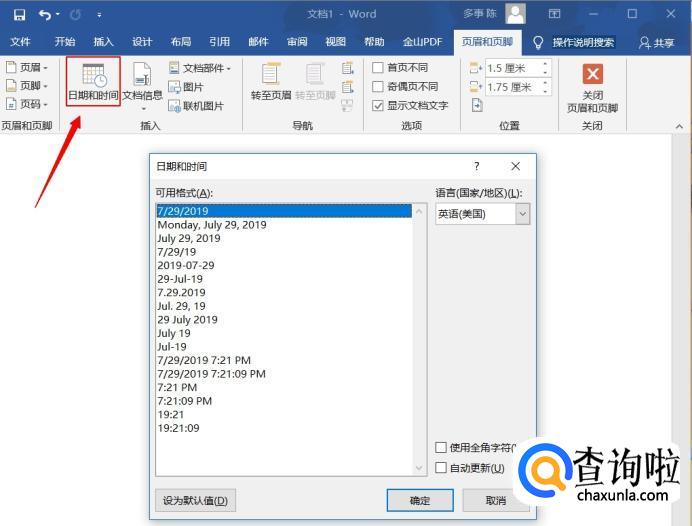Select the 页眉和页脚 contextual tab
The image size is (692, 526).
487,42
